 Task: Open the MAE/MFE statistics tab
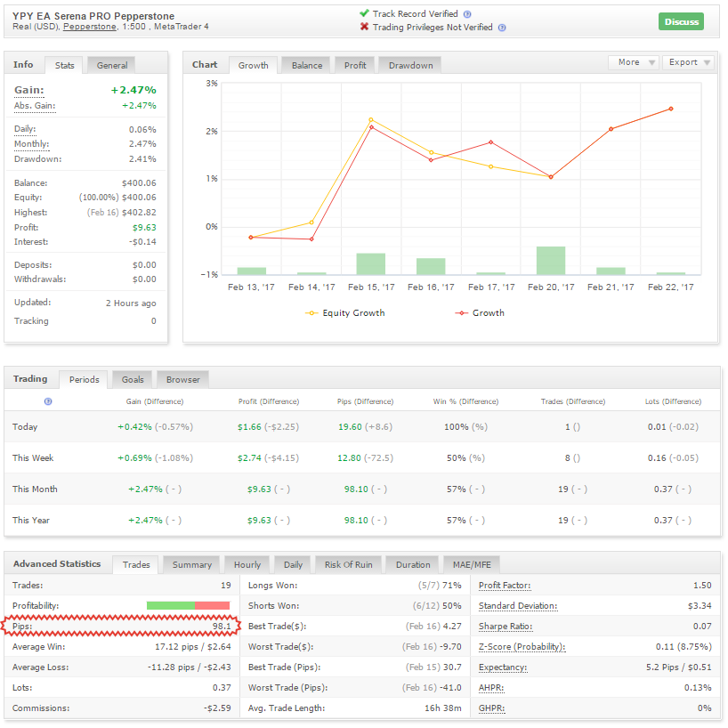tap(472, 564)
